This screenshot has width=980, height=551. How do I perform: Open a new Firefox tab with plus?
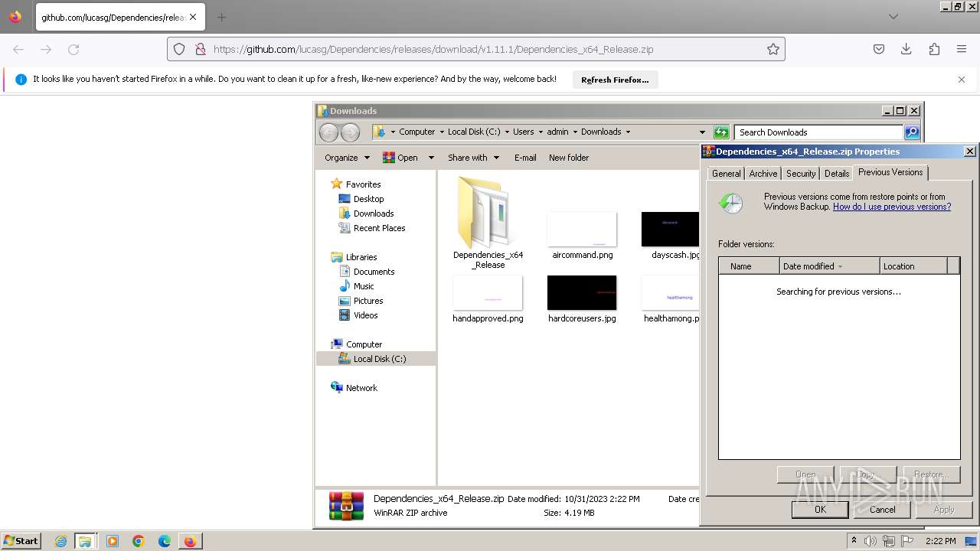click(221, 17)
